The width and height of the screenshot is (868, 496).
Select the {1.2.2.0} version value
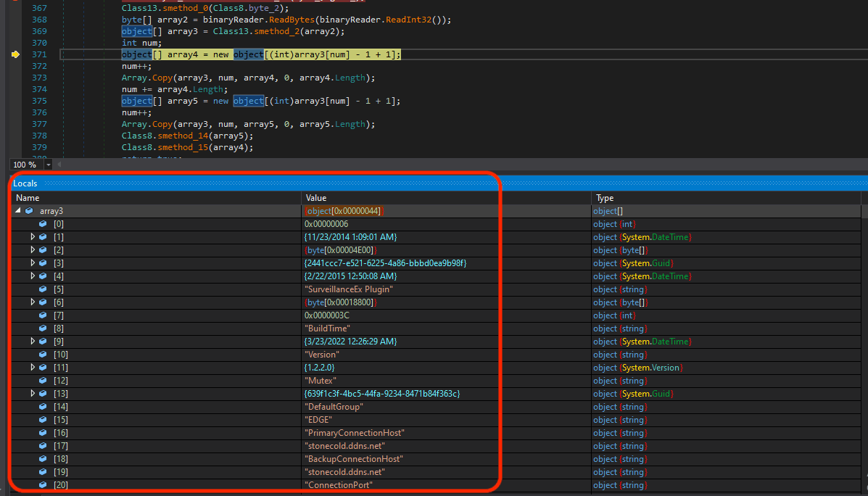(319, 367)
